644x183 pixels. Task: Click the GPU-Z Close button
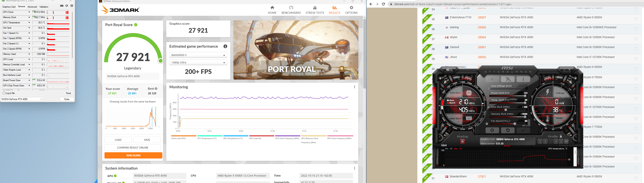tap(67, 99)
